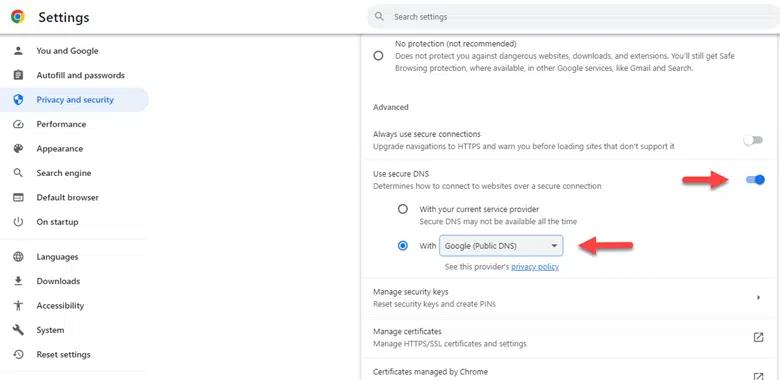Click the Chrome logo beside Settings
The image size is (780, 380).
click(x=18, y=17)
